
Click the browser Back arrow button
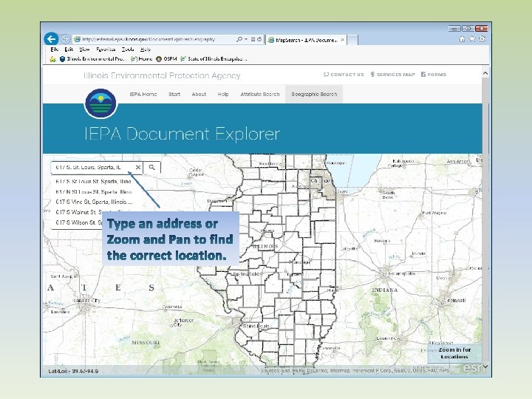pyautogui.click(x=51, y=39)
